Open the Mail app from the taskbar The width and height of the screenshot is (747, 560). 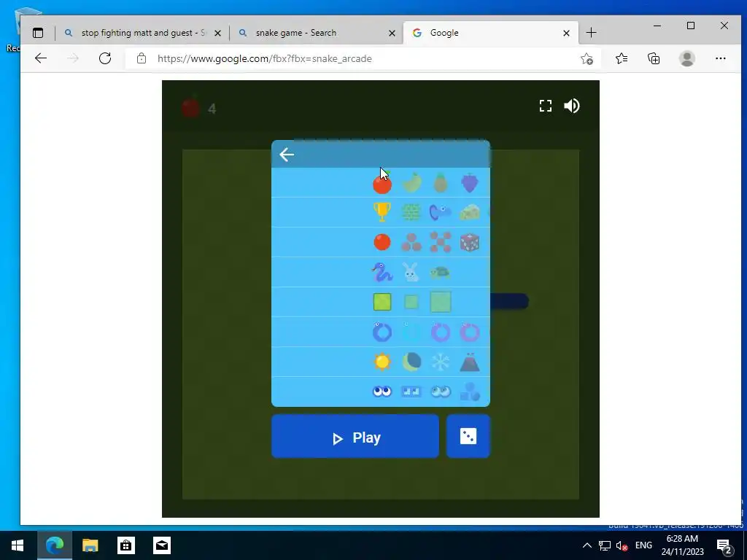[161, 545]
